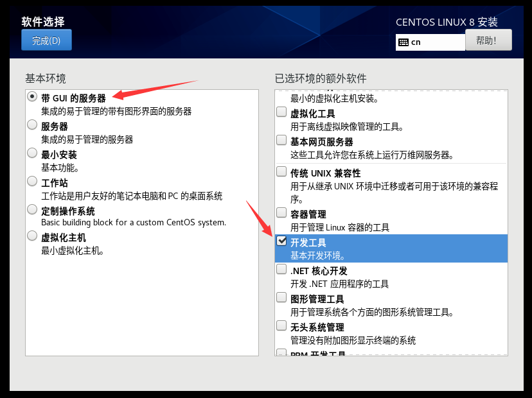Enable the 虚拟化工具 checkbox
This screenshot has height=398, width=532.
point(281,112)
